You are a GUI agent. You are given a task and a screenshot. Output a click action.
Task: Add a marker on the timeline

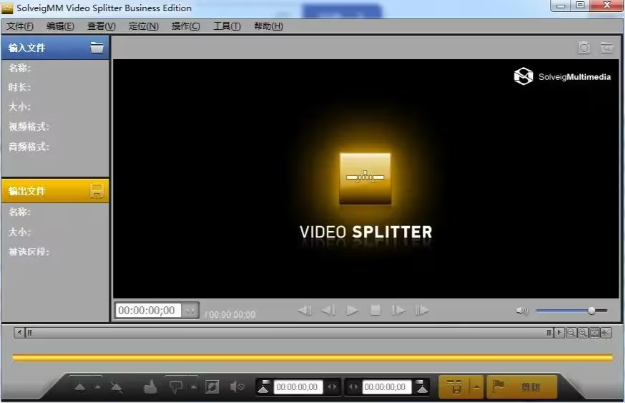pyautogui.click(x=80, y=387)
